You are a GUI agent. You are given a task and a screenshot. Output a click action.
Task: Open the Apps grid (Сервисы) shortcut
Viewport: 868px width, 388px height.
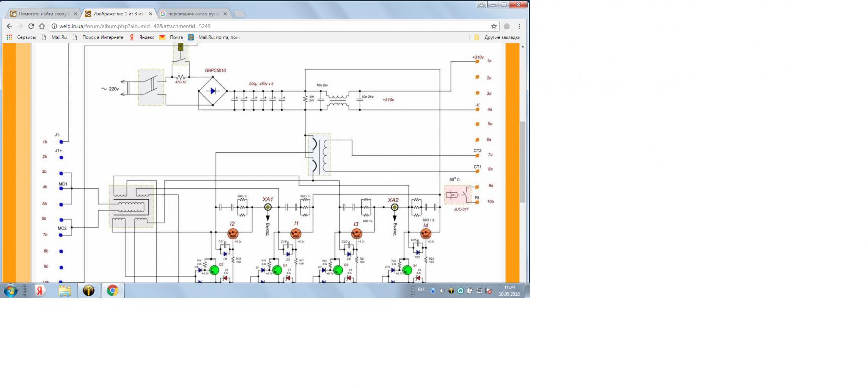[x=9, y=37]
